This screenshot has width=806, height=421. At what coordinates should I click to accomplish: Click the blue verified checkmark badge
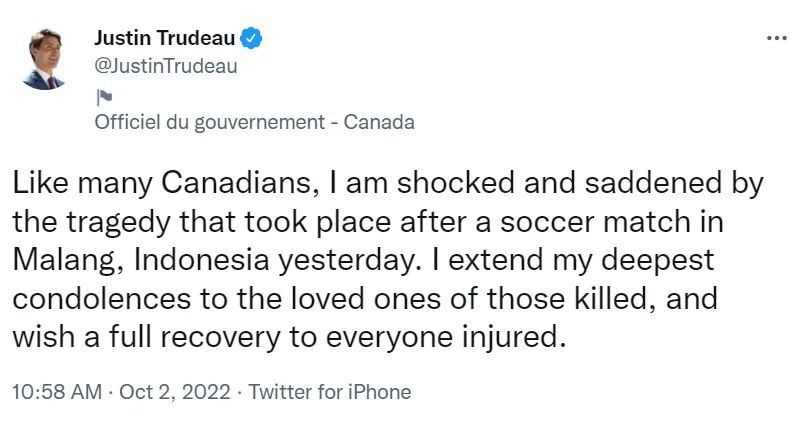click(251, 38)
